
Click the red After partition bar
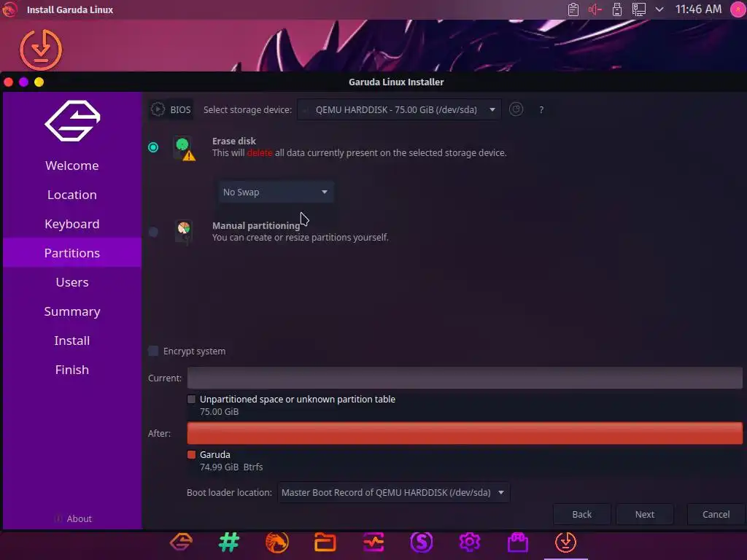465,433
